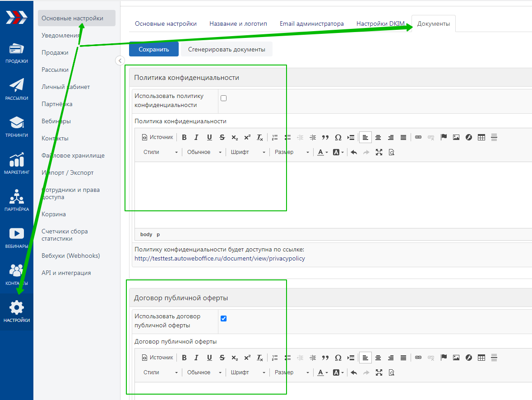Uncheck the public offer agreement checkbox

pyautogui.click(x=223, y=319)
